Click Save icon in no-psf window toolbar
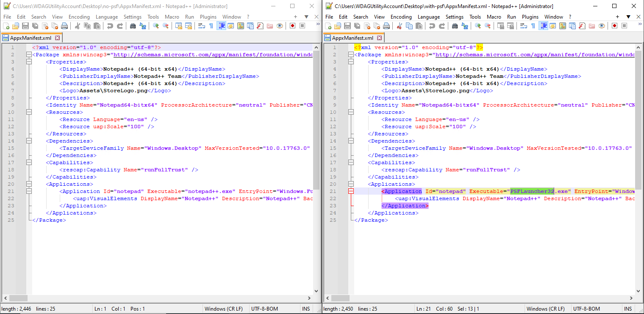This screenshot has width=644, height=314. pyautogui.click(x=25, y=26)
